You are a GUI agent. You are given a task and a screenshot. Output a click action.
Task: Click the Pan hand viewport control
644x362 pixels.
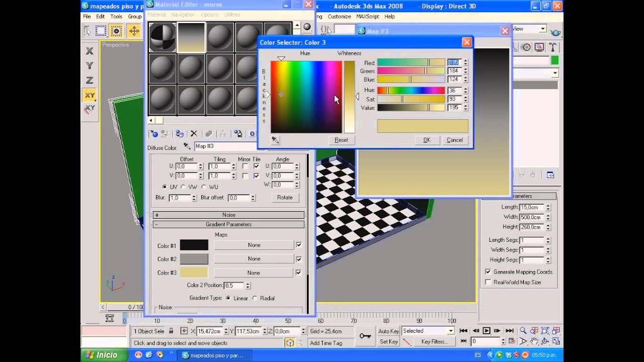tap(534, 341)
